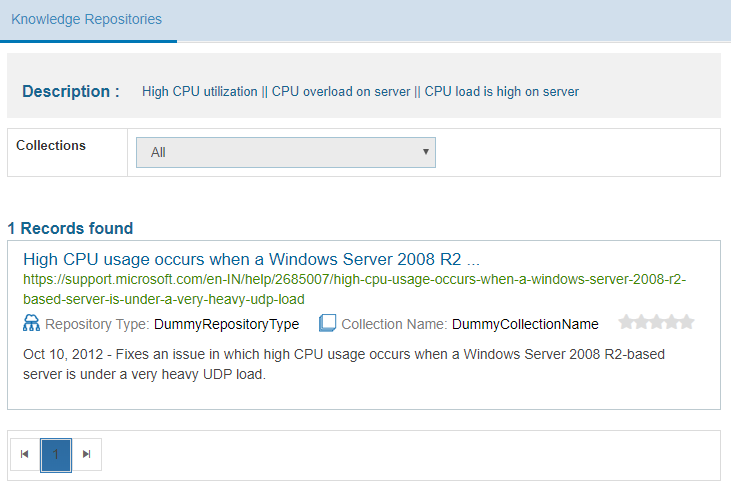
Task: Switch to the Knowledge Repositories tab
Action: tap(87, 19)
